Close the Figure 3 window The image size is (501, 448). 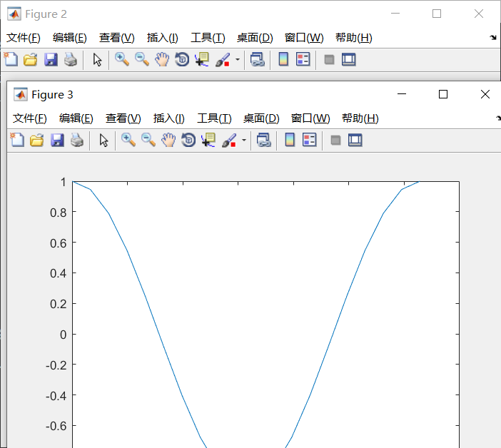coord(485,94)
